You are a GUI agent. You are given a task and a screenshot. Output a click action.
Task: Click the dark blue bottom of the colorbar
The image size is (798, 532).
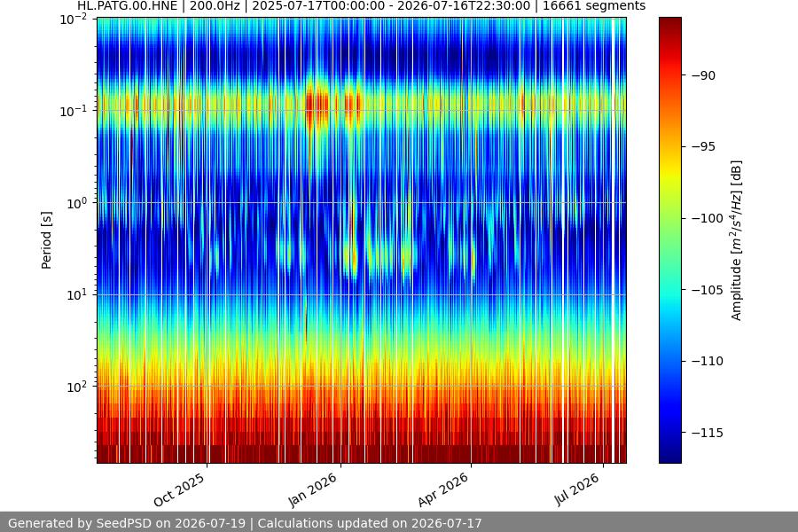669,456
